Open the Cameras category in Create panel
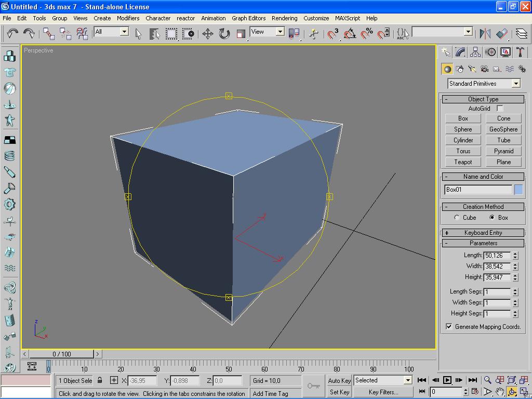 tap(483, 68)
